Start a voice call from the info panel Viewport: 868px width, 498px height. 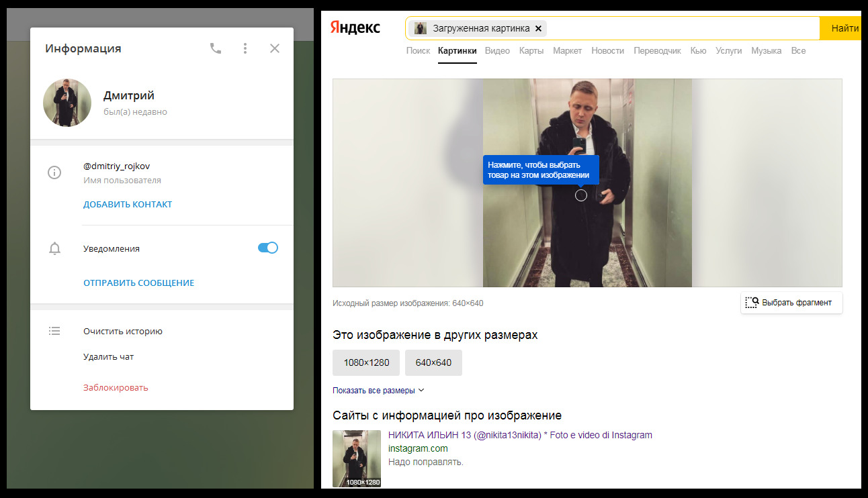(215, 48)
